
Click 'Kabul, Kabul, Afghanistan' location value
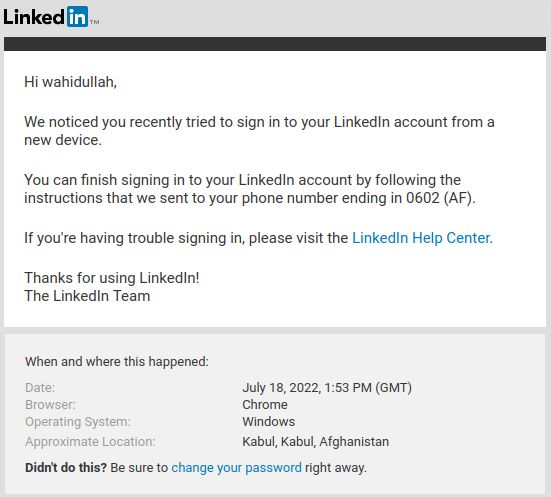point(316,441)
